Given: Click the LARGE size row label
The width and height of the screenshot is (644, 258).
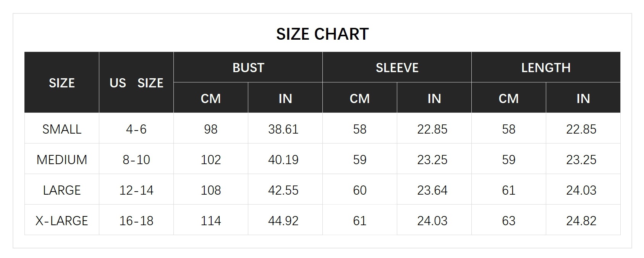Looking at the screenshot, I should click(x=61, y=190).
